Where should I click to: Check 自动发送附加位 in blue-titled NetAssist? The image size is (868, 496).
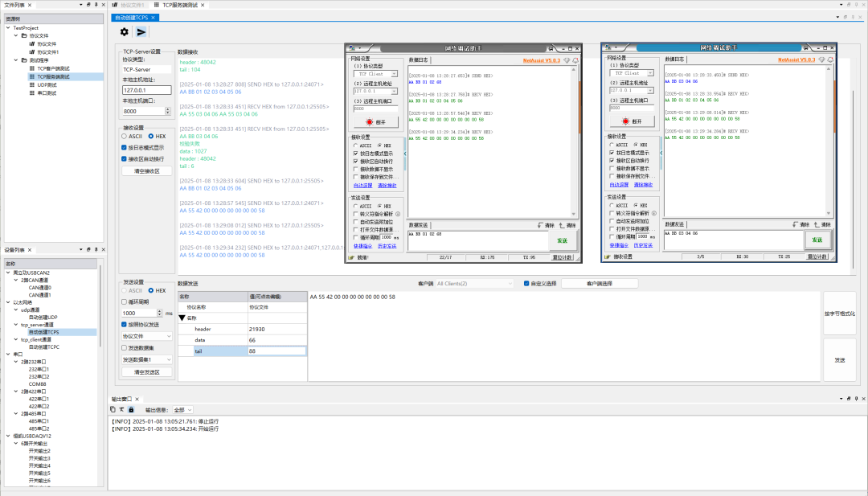[x=612, y=221]
